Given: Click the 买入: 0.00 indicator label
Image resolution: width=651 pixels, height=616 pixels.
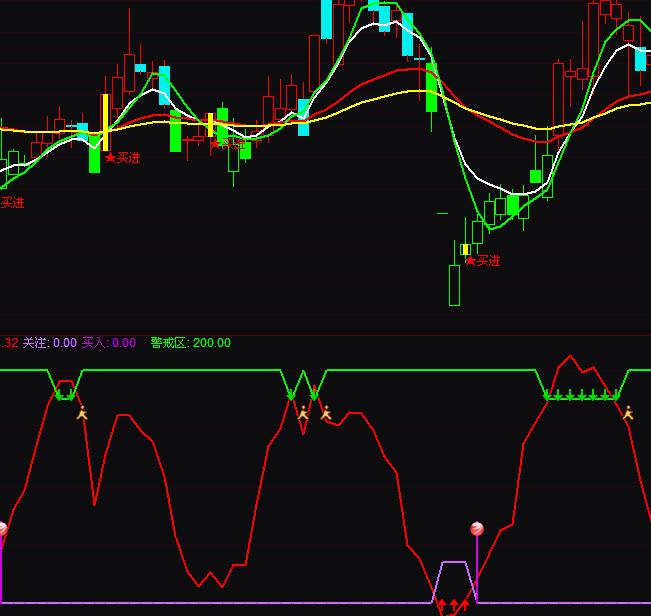Looking at the screenshot, I should point(109,343).
